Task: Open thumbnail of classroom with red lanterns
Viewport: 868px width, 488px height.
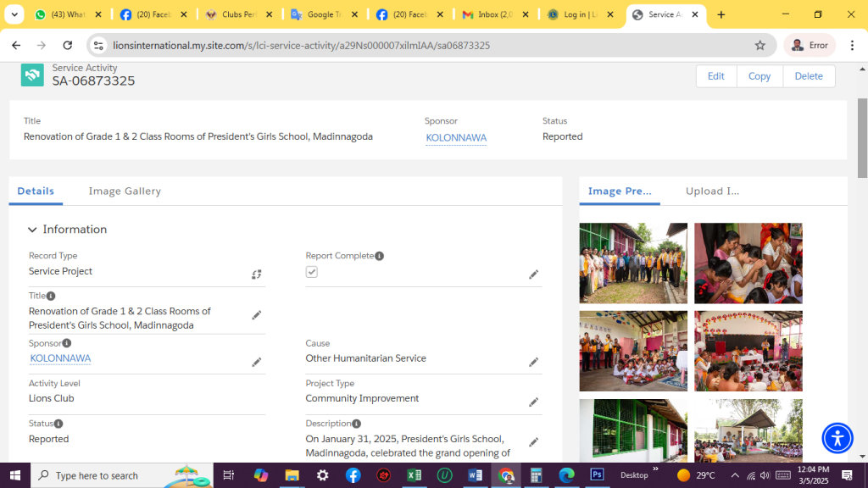Action: click(748, 351)
